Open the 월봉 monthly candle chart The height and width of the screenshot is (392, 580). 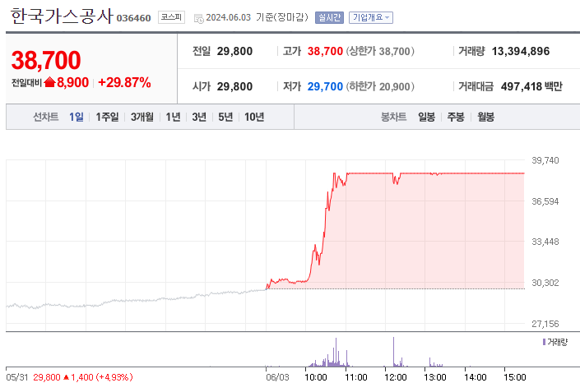485,117
